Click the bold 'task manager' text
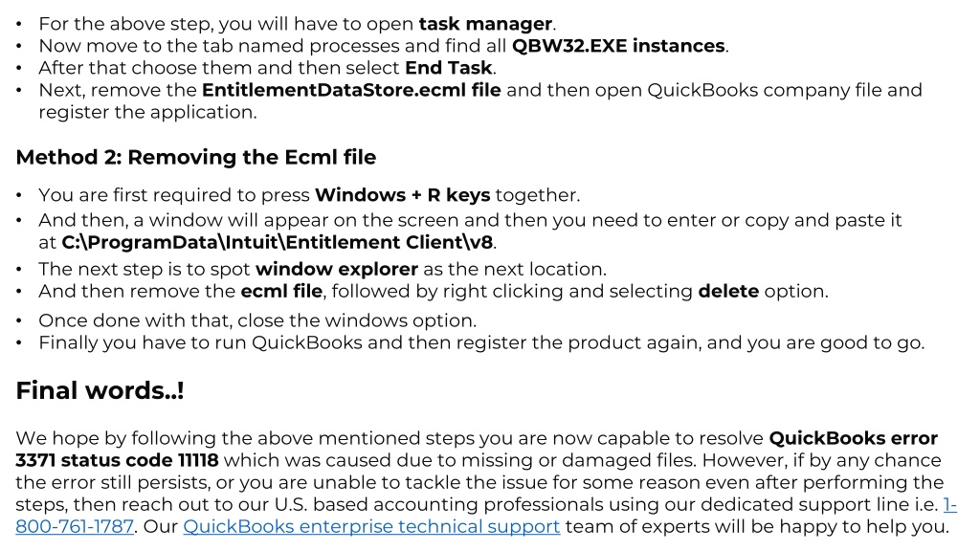The height and width of the screenshot is (551, 980). click(485, 24)
